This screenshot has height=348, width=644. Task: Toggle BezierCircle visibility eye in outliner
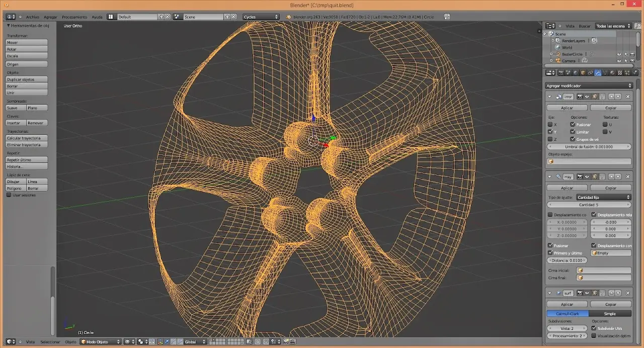pos(619,54)
